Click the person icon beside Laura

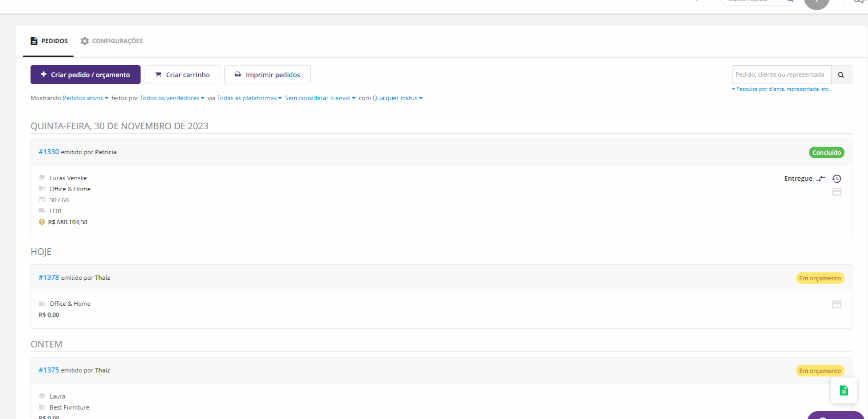coord(42,396)
